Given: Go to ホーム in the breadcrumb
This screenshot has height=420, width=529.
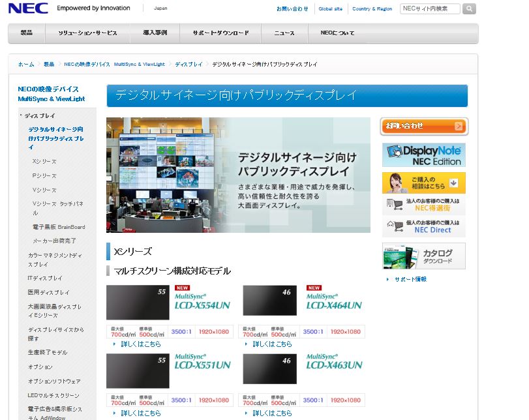Looking at the screenshot, I should click(26, 64).
